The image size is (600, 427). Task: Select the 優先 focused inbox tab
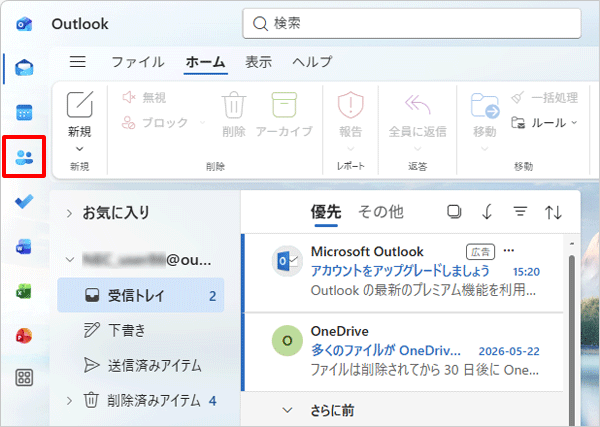tap(326, 212)
